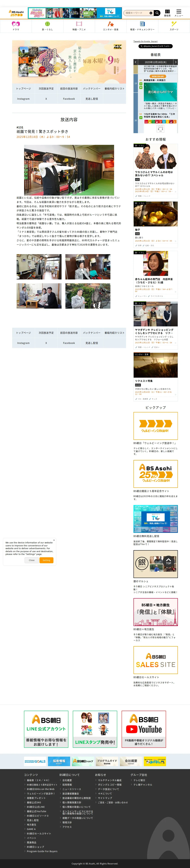Close the cookie notice with the X

(x=54, y=540)
